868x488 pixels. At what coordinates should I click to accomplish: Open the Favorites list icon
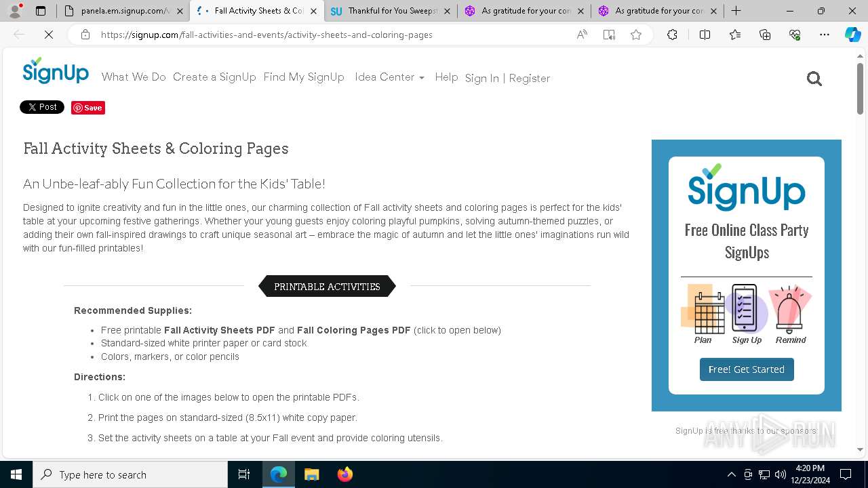click(x=735, y=35)
